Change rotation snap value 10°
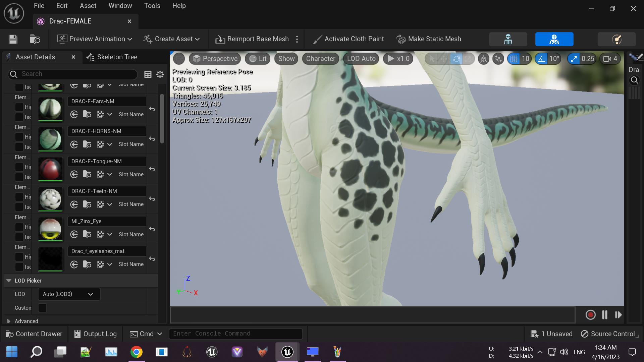The image size is (644, 362). coord(554,59)
